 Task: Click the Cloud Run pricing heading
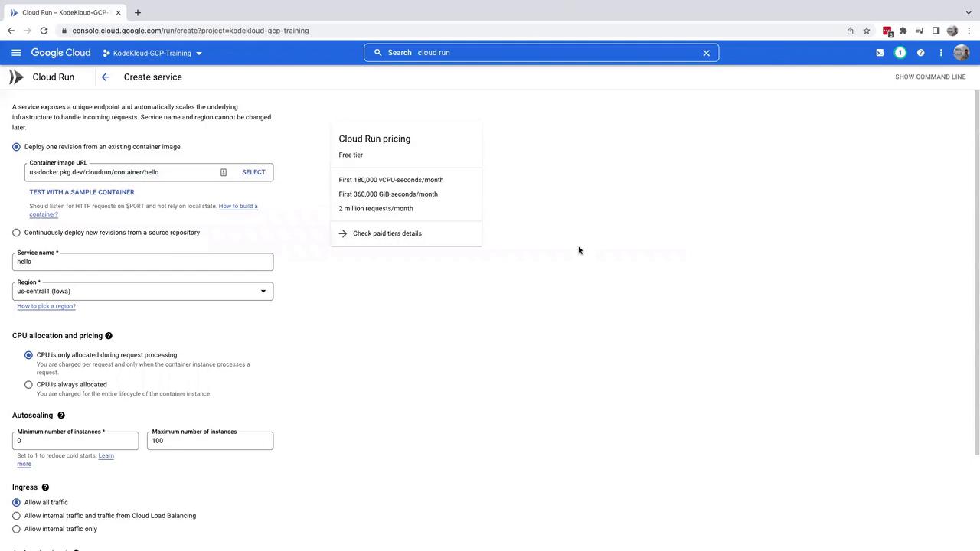(x=374, y=139)
